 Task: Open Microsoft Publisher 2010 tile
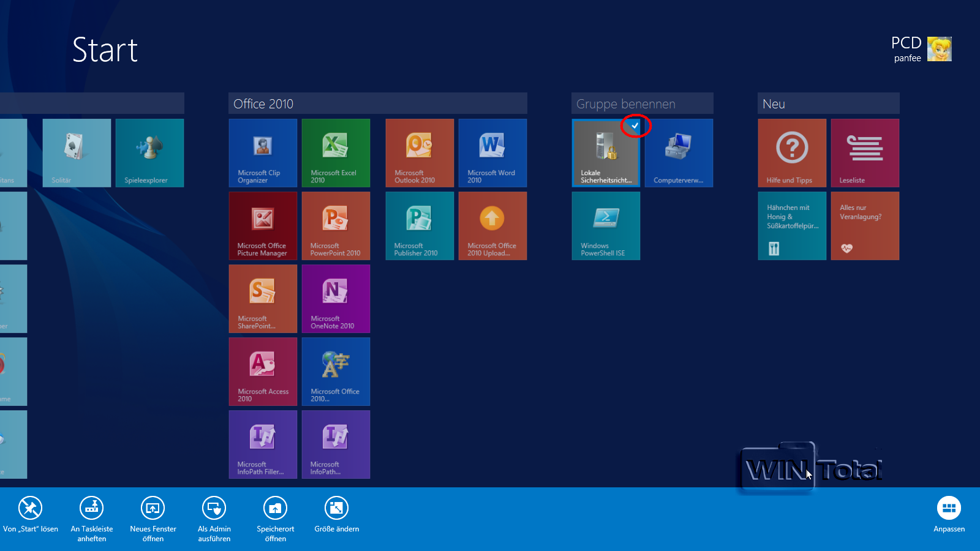[x=420, y=226]
